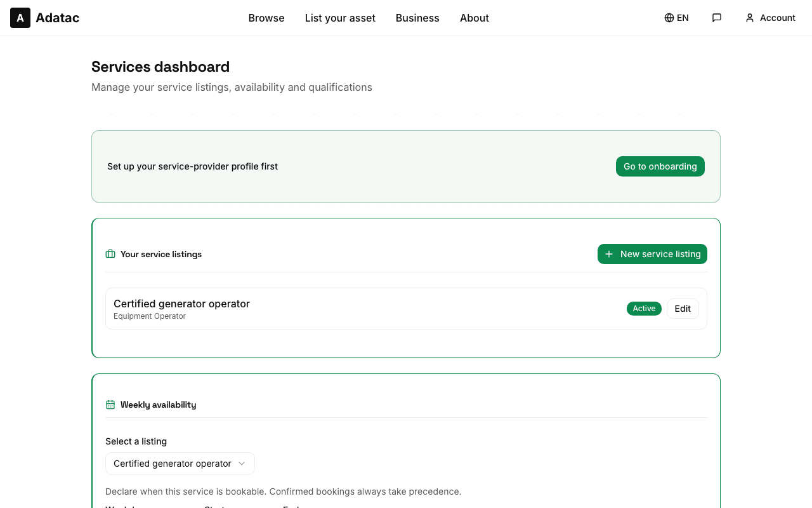Viewport: 812px width, 508px height.
Task: Click the Services dashboard heading
Action: tap(160, 67)
